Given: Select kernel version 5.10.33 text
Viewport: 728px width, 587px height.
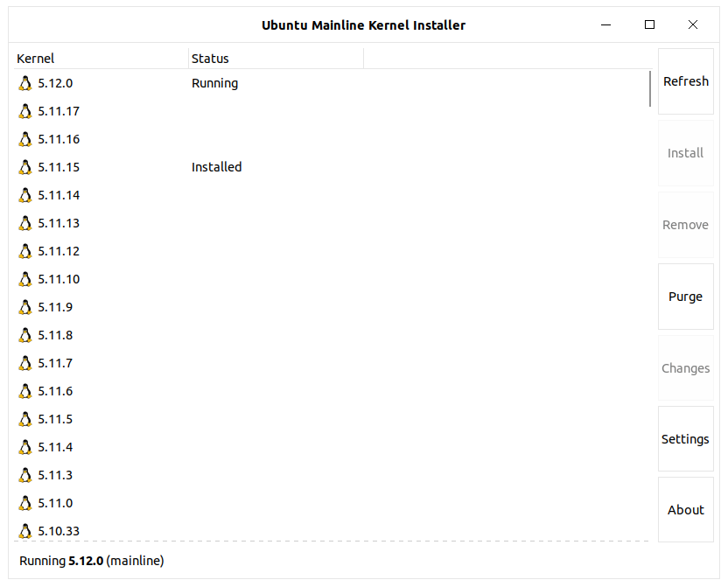Looking at the screenshot, I should (x=59, y=531).
